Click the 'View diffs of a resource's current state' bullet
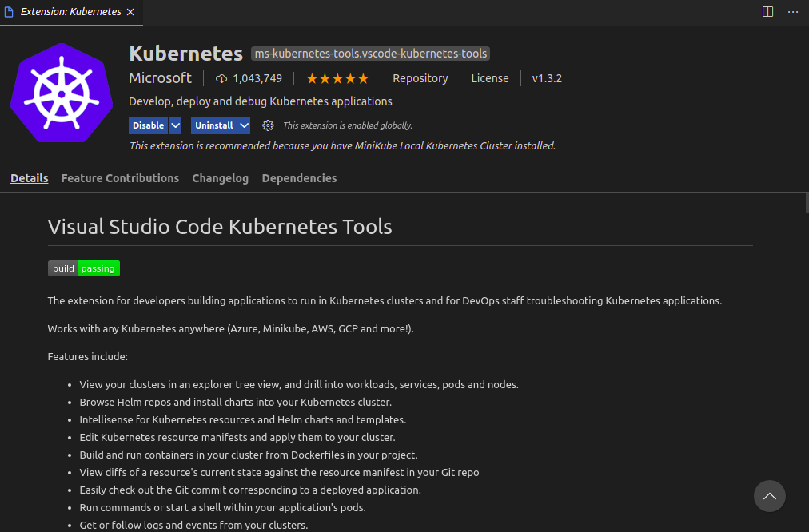The height and width of the screenshot is (532, 809). [x=279, y=472]
